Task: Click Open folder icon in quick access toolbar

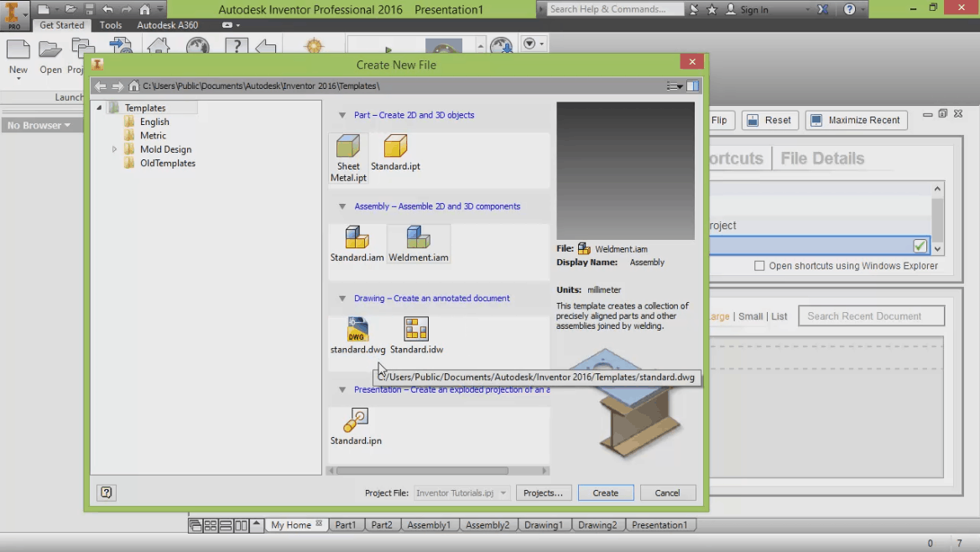Action: (70, 9)
